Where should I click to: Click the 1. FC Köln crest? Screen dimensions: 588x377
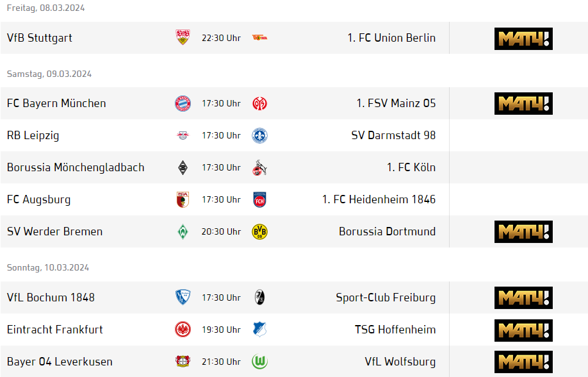pos(259,167)
